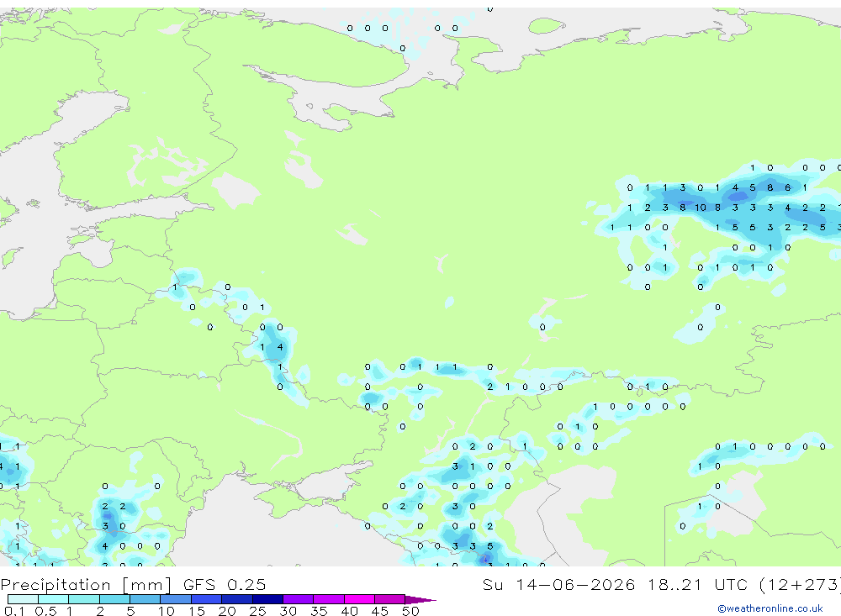Viewport: 841px width, 616px height.
Task: Click the legend label '0.1'
Action: 14,611
